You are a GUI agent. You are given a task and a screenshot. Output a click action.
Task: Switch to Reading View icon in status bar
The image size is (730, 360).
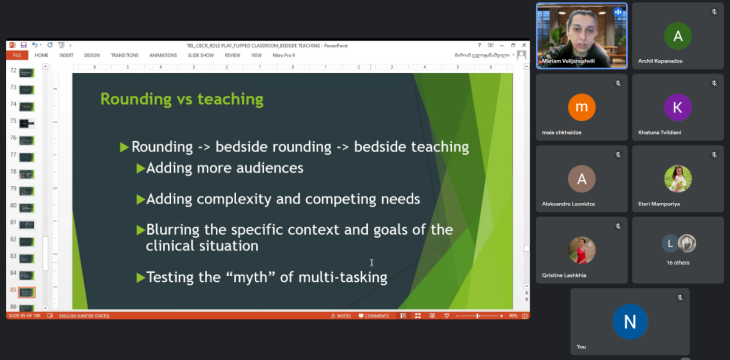click(432, 316)
